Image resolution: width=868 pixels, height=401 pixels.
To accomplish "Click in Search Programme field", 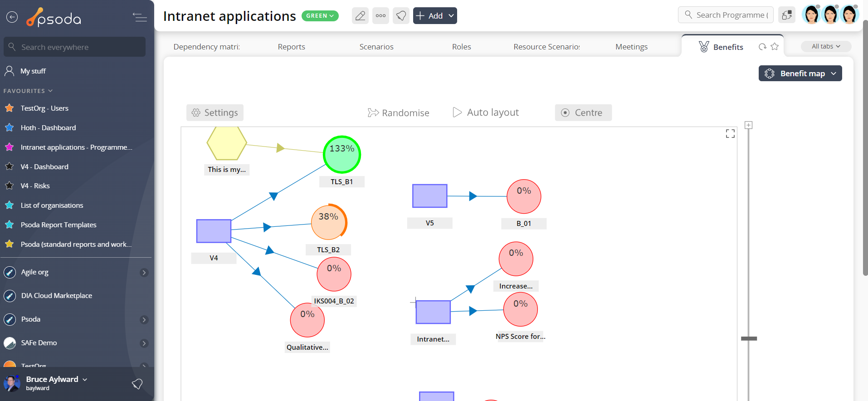I will (x=726, y=15).
